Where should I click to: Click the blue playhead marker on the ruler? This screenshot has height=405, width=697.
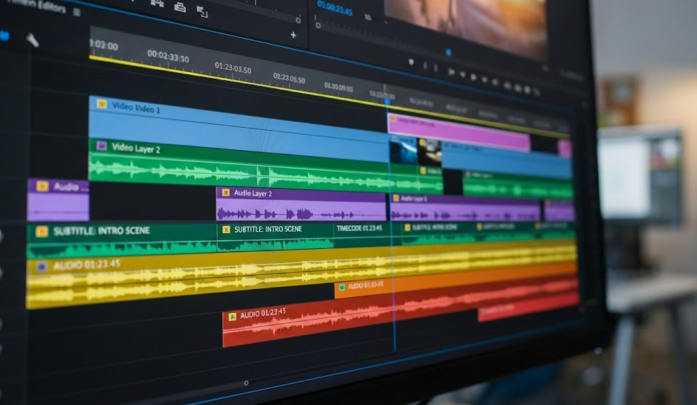(386, 99)
